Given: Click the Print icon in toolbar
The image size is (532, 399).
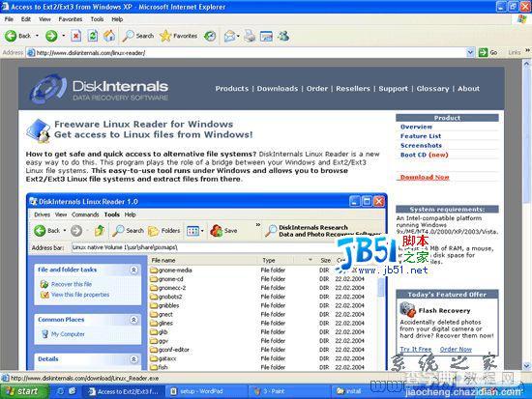Looking at the screenshot, I should [x=251, y=36].
